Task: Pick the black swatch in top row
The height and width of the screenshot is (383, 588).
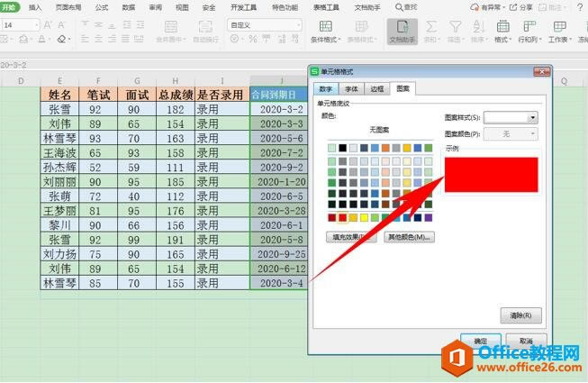Action: coord(342,148)
